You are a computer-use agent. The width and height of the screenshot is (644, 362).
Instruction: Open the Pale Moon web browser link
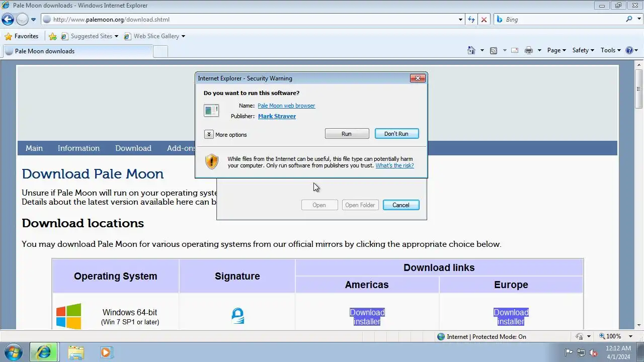tap(286, 106)
